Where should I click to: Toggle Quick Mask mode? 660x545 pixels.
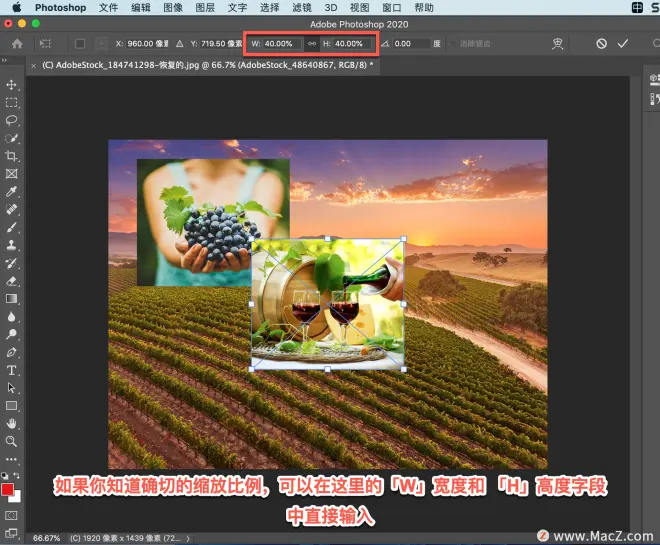coord(11,516)
